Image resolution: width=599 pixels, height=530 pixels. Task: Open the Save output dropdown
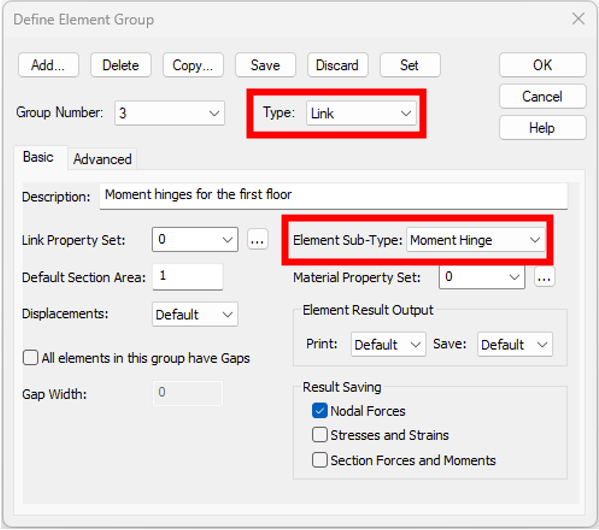point(515,344)
